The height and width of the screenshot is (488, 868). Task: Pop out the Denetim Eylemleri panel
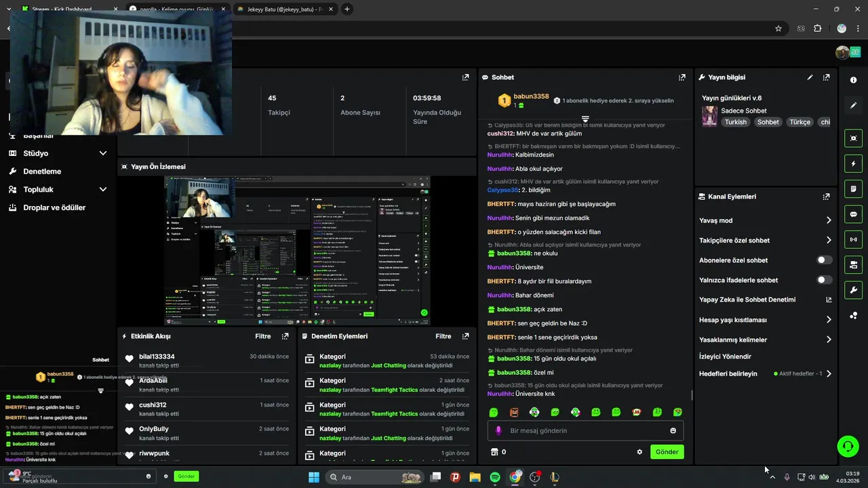pyautogui.click(x=465, y=336)
